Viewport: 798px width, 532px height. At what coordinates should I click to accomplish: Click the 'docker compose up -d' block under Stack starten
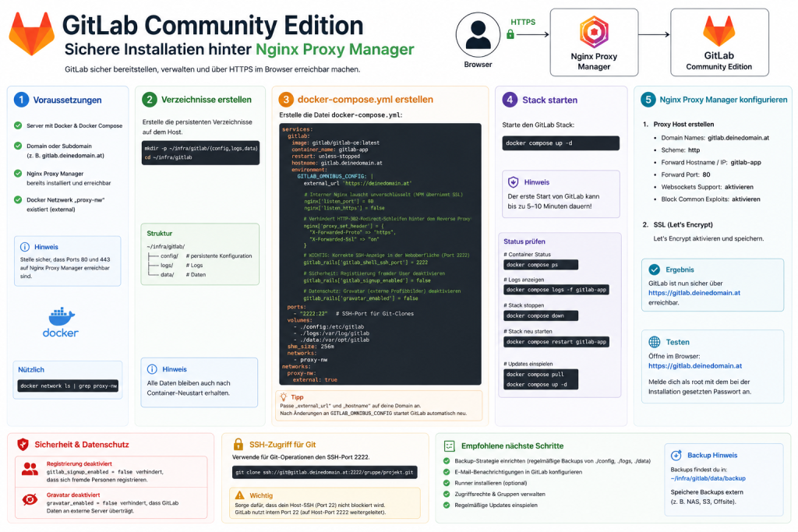[561, 143]
